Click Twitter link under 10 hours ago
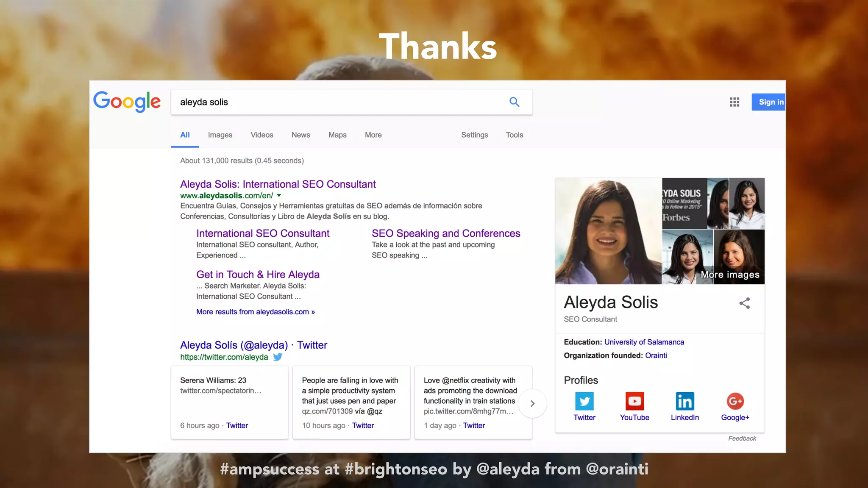This screenshot has width=868, height=488. tap(363, 426)
